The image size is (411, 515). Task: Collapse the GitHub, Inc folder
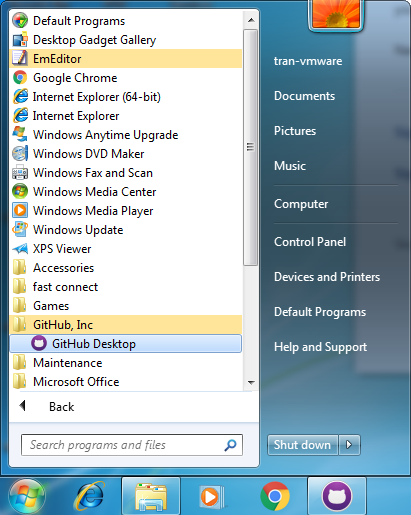click(x=126, y=325)
